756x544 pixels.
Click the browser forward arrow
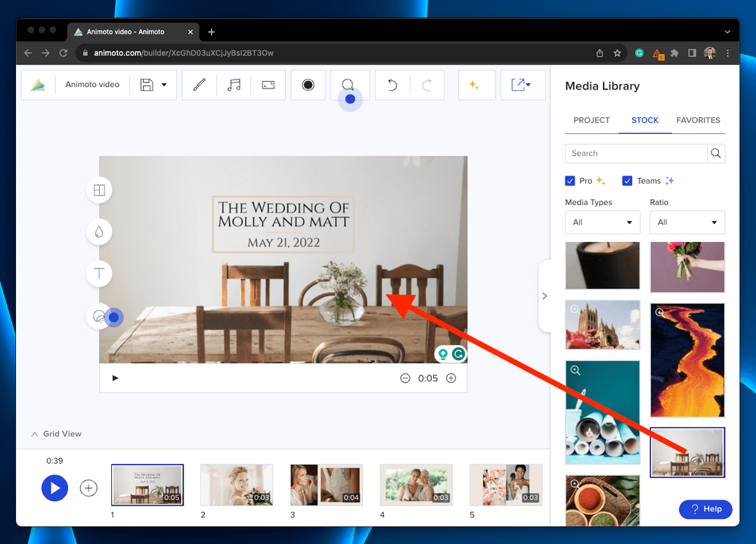click(x=46, y=53)
